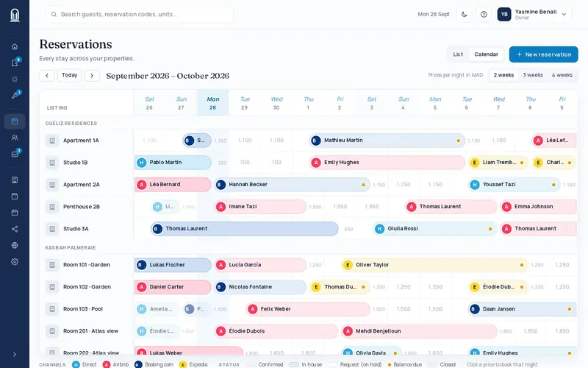Viewport: 588px width, 368px height.
Task: Open channels share icon in sidebar
Action: click(x=15, y=229)
